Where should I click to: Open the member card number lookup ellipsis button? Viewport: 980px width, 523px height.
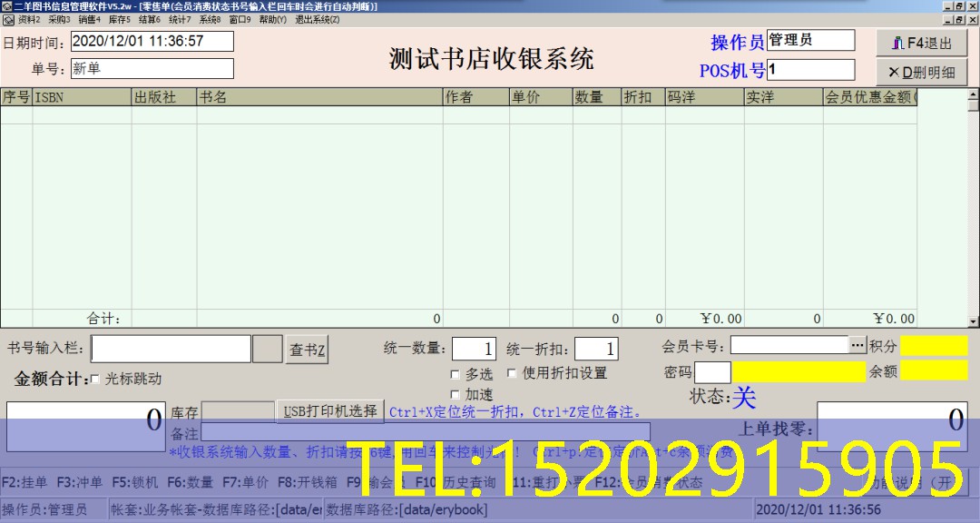pyautogui.click(x=857, y=345)
